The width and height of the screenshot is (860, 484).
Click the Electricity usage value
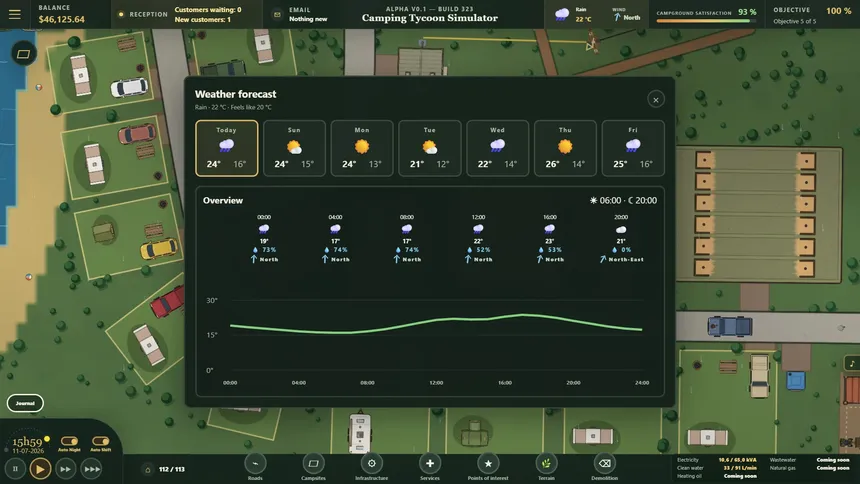point(737,460)
